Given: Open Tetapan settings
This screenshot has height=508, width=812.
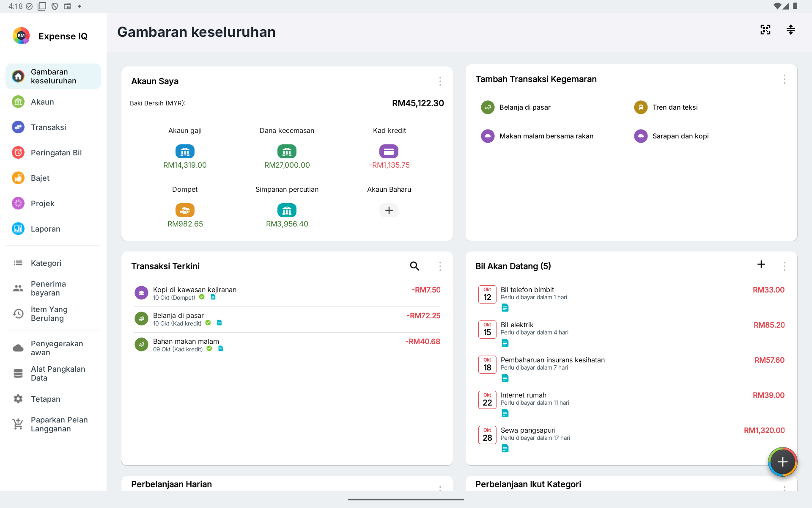Looking at the screenshot, I should [x=53, y=399].
